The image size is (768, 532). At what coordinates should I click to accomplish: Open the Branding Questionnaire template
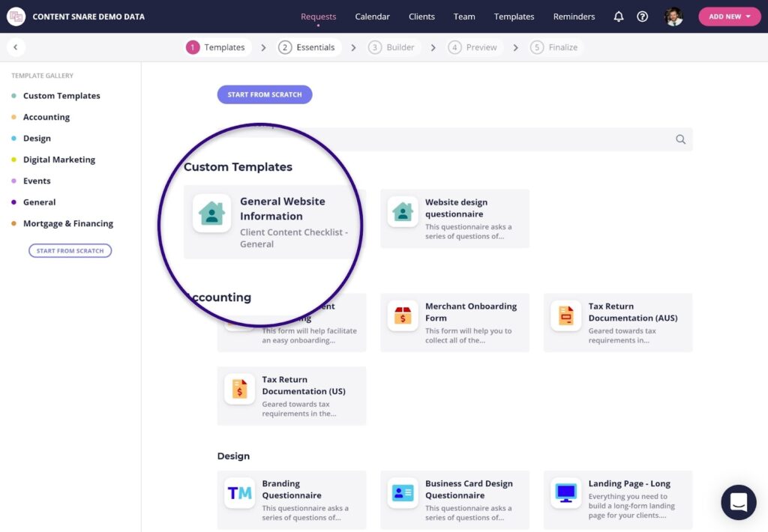click(292, 500)
